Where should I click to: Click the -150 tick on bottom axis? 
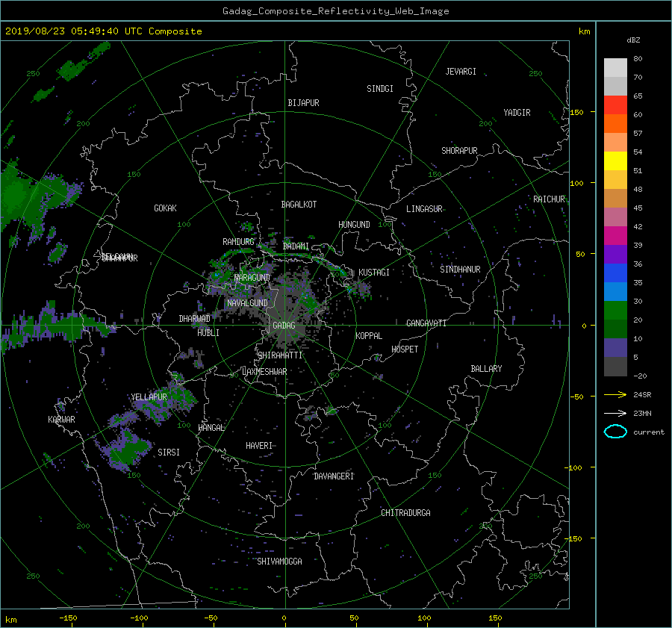(68, 618)
